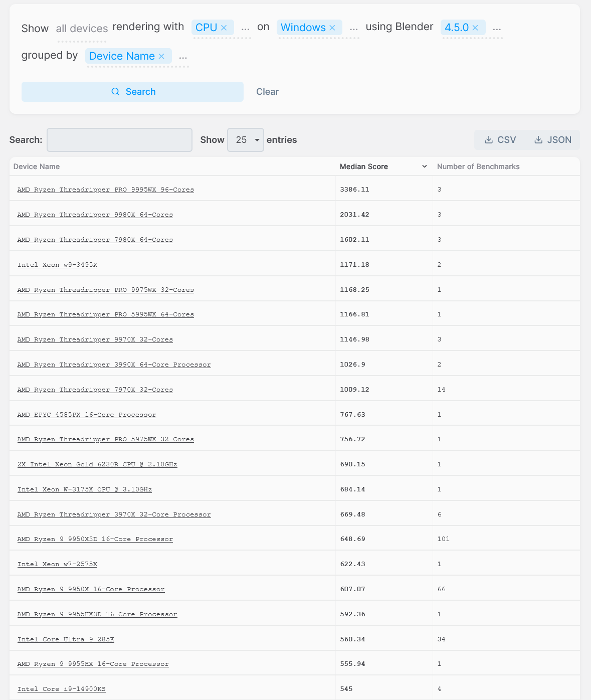Click the JSON download button
Screen dimensions: 591x700
tap(553, 140)
